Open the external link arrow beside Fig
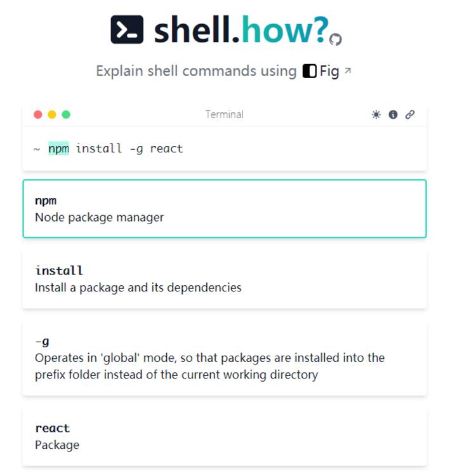Viewport: 476px width, 475px height. coord(348,70)
